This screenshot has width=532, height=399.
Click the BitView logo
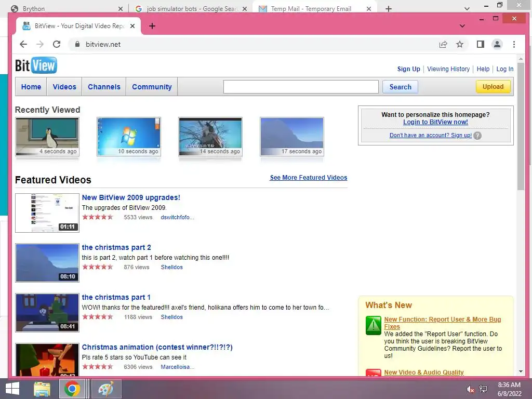36,65
